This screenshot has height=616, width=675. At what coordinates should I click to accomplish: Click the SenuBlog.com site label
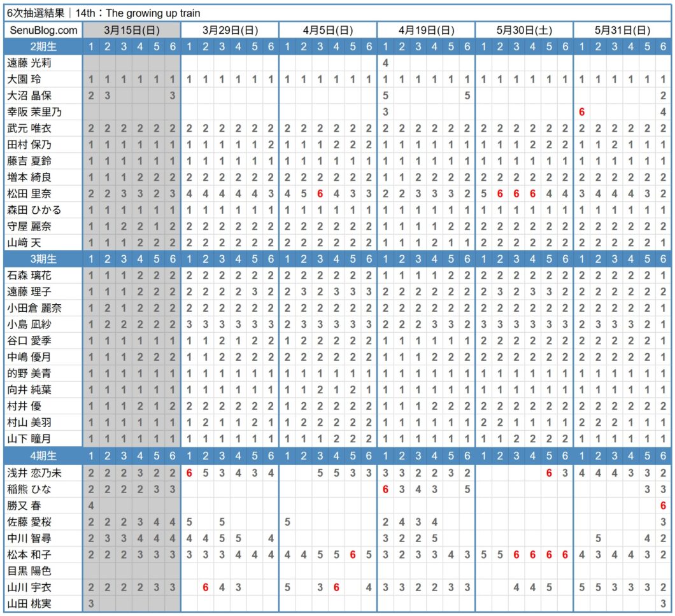pos(43,30)
